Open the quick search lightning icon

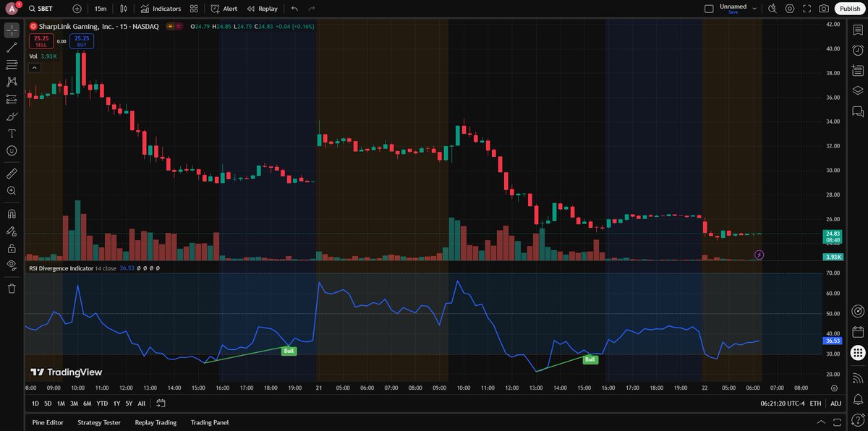click(773, 9)
